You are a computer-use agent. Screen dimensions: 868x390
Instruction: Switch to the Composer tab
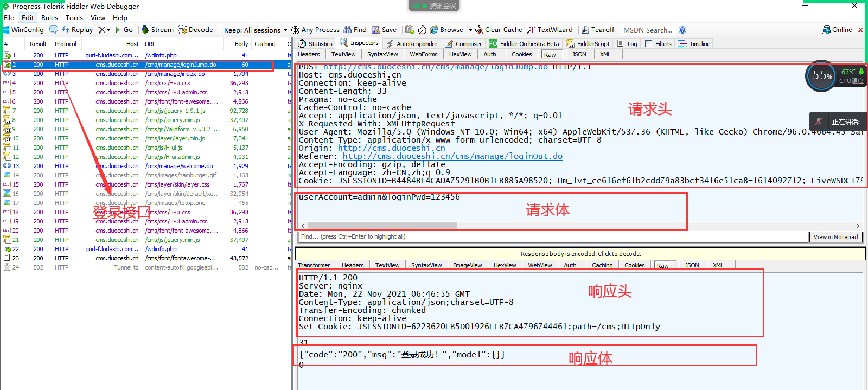coord(463,44)
